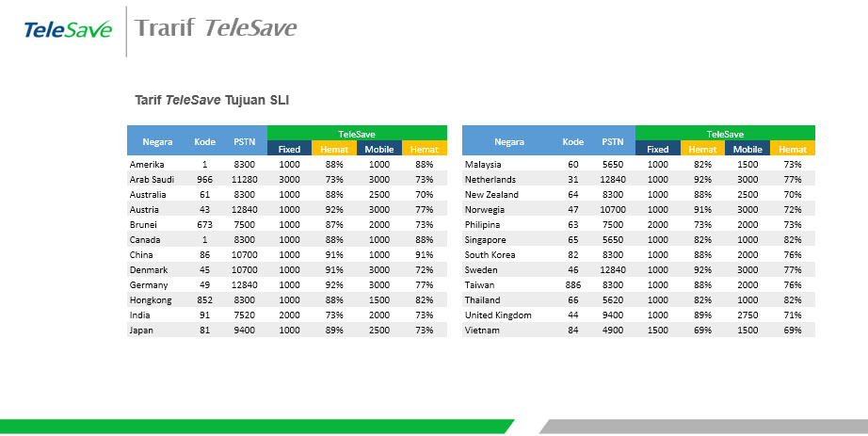The height and width of the screenshot is (436, 868).
Task: Select country code 65 for Singapore
Action: pos(573,240)
